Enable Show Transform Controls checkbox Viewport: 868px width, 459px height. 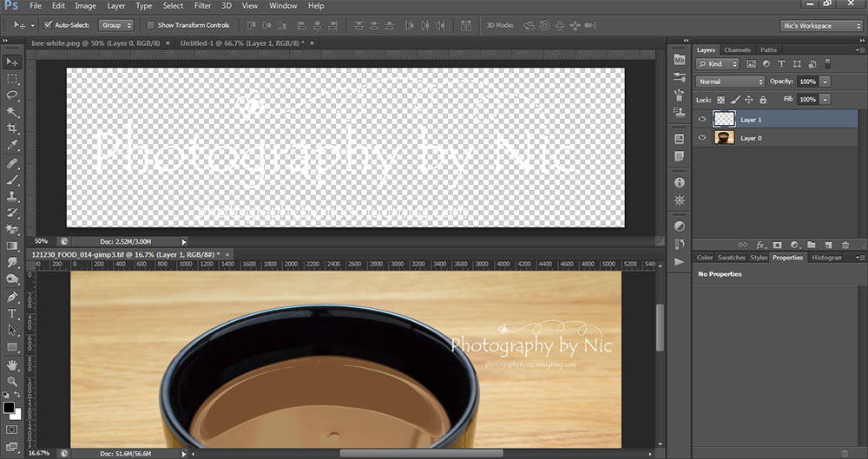151,26
